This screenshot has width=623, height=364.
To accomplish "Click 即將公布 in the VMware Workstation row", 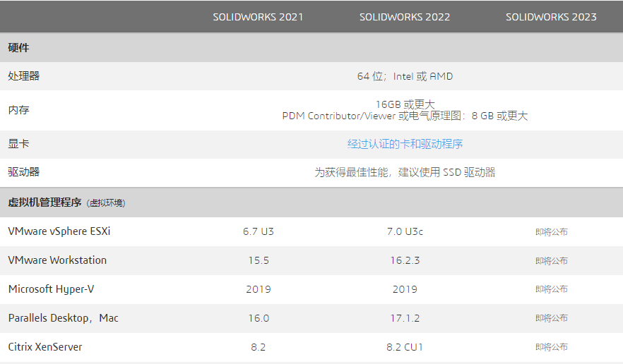I will pos(552,261).
